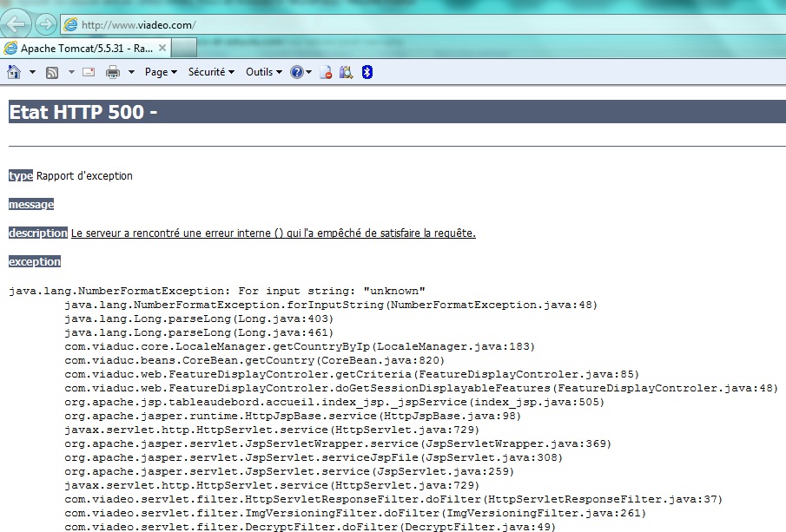786x532 pixels.
Task: Click the DecryptFilter.doFilter line
Action: pyautogui.click(x=310, y=527)
